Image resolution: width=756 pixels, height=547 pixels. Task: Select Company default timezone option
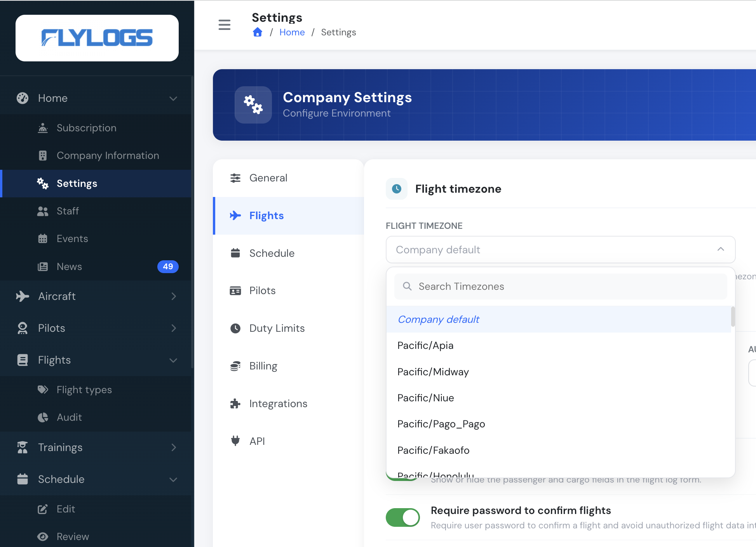point(559,319)
